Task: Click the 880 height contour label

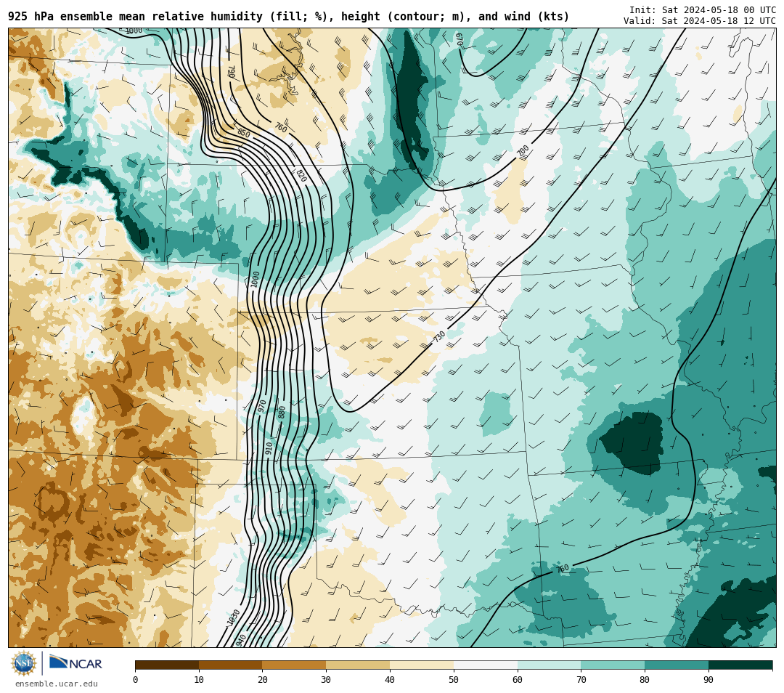Action: pos(282,413)
